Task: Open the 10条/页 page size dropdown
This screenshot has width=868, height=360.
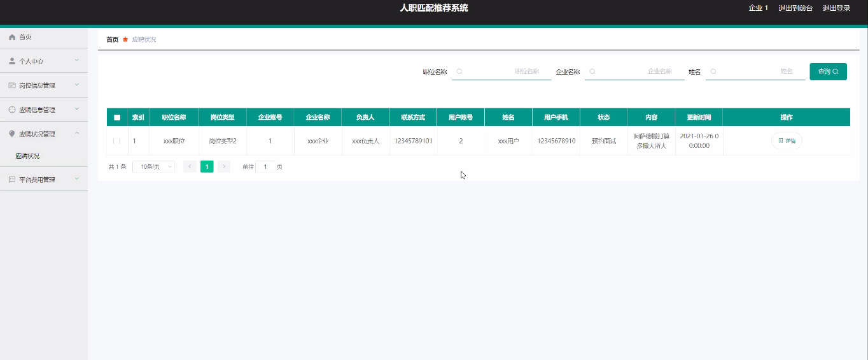Action: tap(153, 166)
